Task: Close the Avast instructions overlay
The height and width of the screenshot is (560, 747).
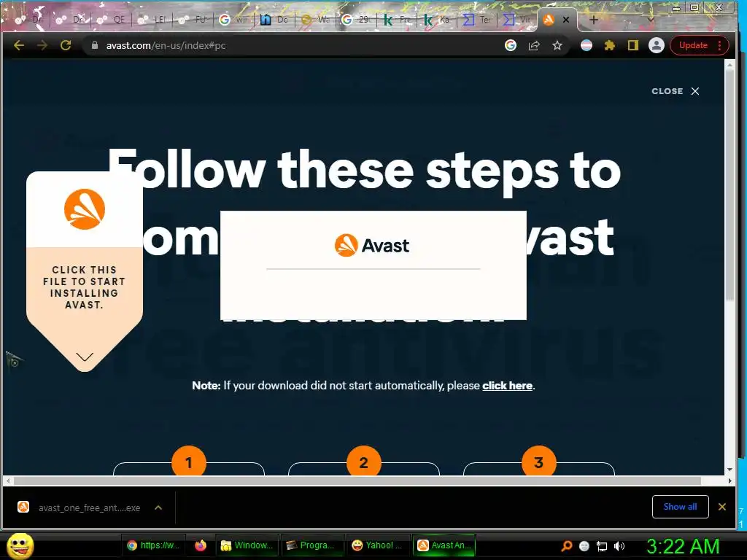Action: coord(676,91)
